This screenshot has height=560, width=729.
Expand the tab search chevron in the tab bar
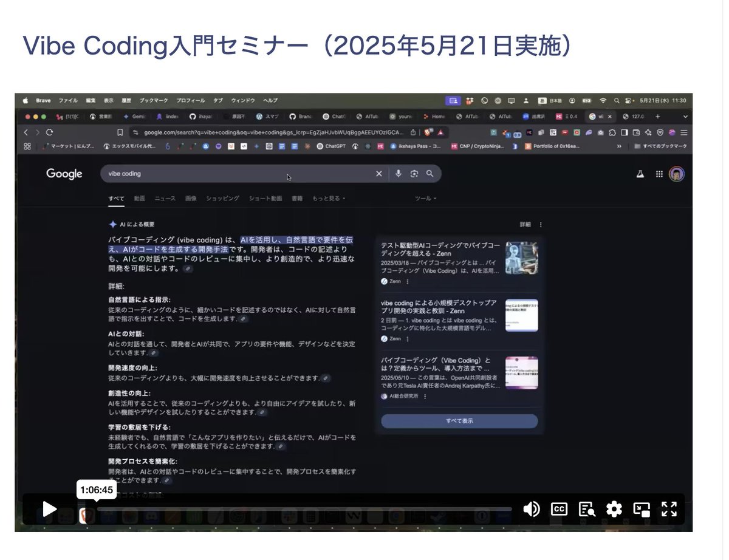tap(685, 116)
